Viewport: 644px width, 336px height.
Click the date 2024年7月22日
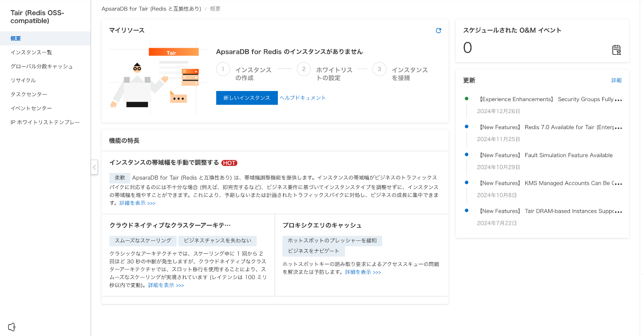[497, 223]
